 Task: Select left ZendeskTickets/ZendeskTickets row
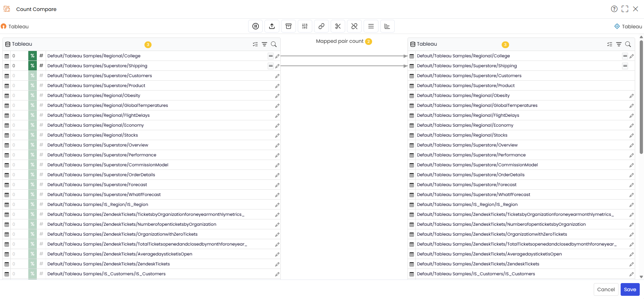142,264
